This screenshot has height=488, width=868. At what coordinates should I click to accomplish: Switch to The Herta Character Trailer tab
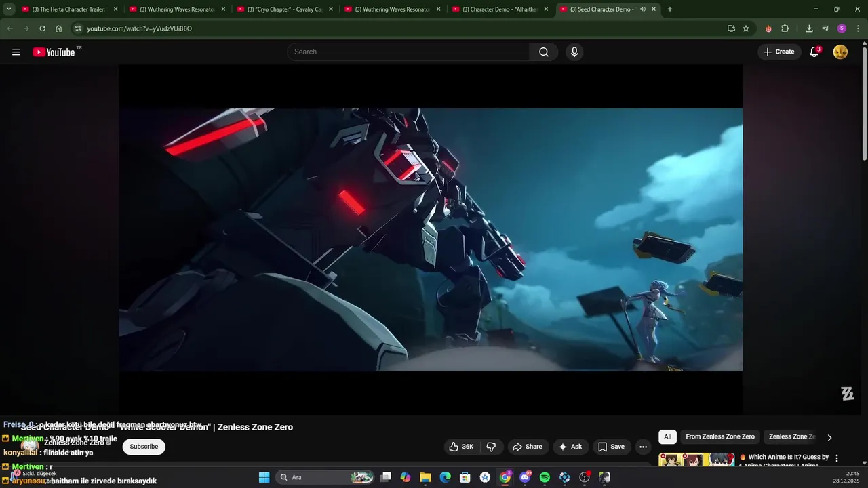pyautogui.click(x=69, y=9)
